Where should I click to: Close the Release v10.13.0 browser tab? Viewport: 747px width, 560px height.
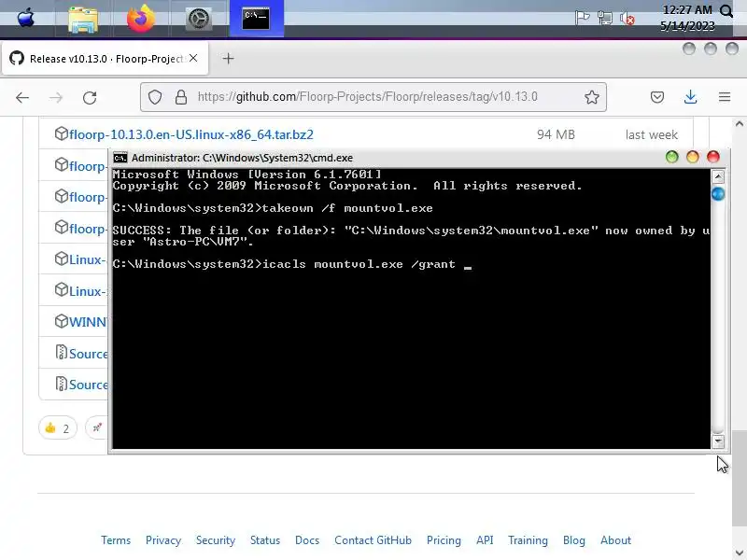point(193,58)
